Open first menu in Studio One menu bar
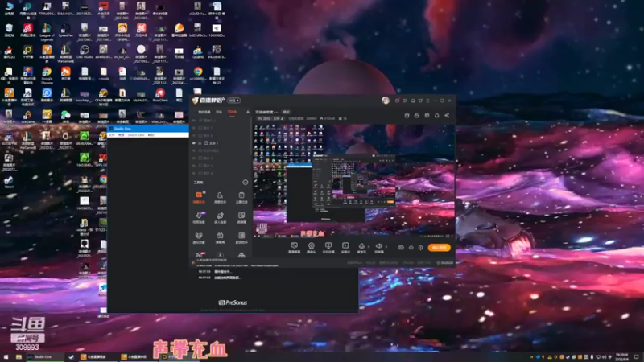Viewport: 644px width, 362px height. point(112,135)
